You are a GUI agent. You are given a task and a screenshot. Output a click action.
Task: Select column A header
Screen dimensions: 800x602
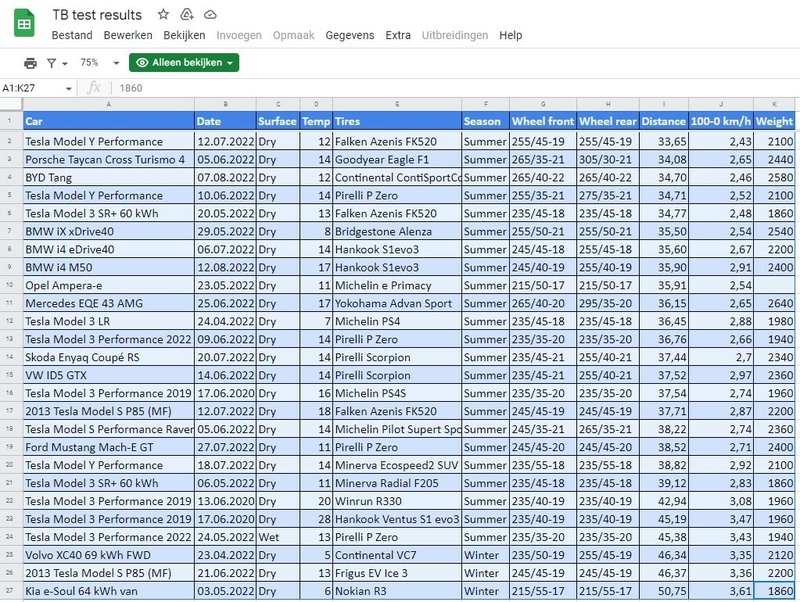(109, 104)
